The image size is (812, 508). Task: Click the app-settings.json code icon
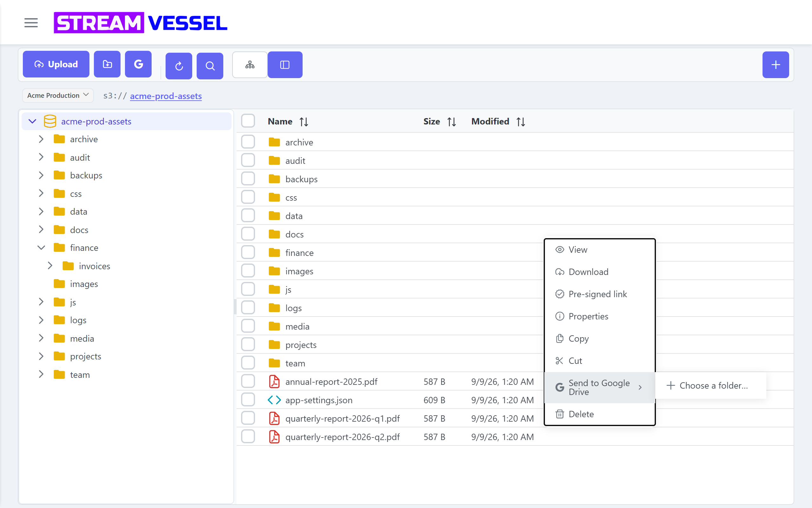coord(274,400)
